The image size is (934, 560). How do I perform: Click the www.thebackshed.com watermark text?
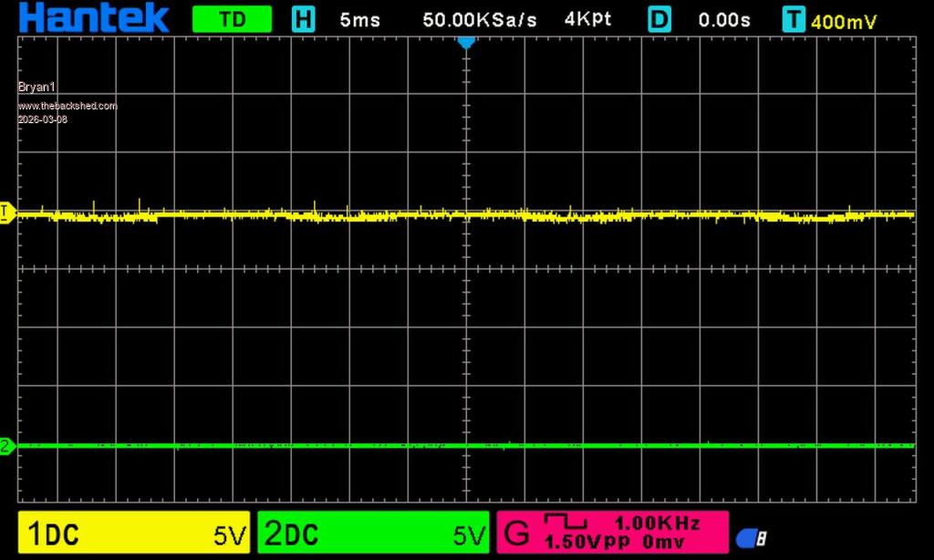point(67,106)
